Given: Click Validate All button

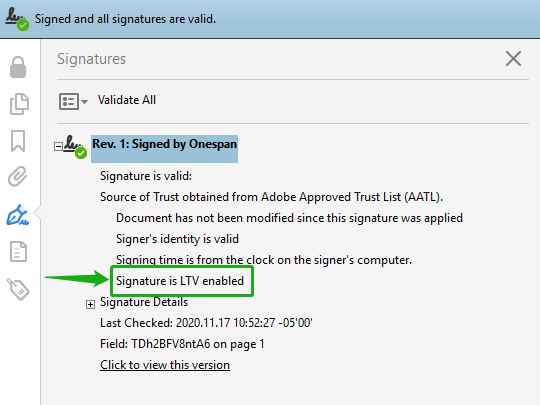Looking at the screenshot, I should [127, 100].
